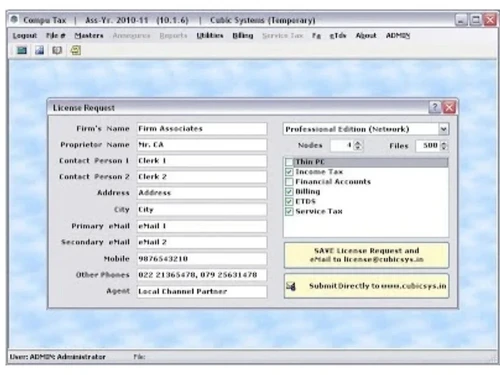Viewport: 500px width, 375px height.
Task: Open the Billing menu
Action: coord(243,35)
